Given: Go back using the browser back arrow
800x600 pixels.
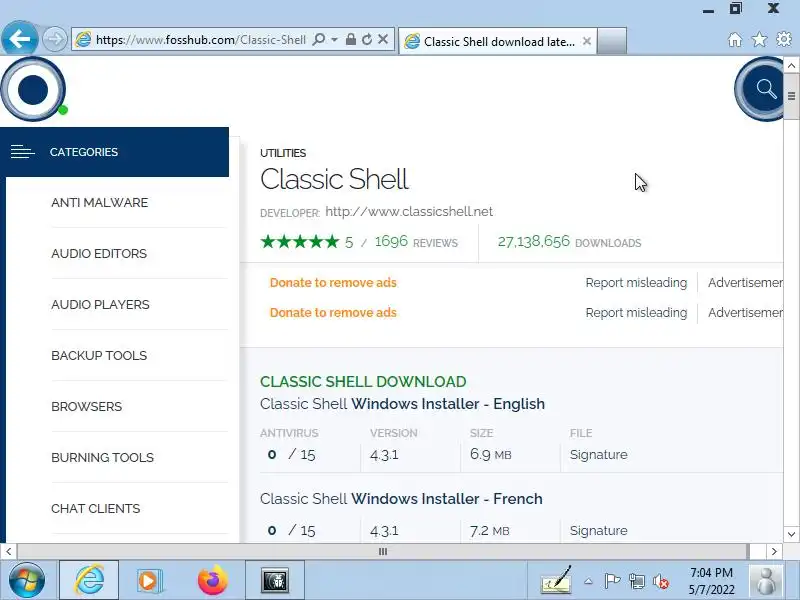Looking at the screenshot, I should pyautogui.click(x=19, y=39).
